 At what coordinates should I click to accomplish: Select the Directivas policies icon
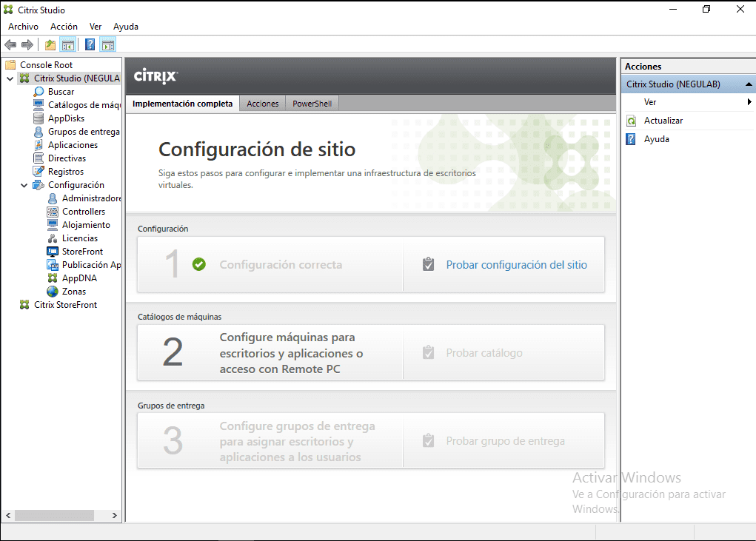point(40,158)
